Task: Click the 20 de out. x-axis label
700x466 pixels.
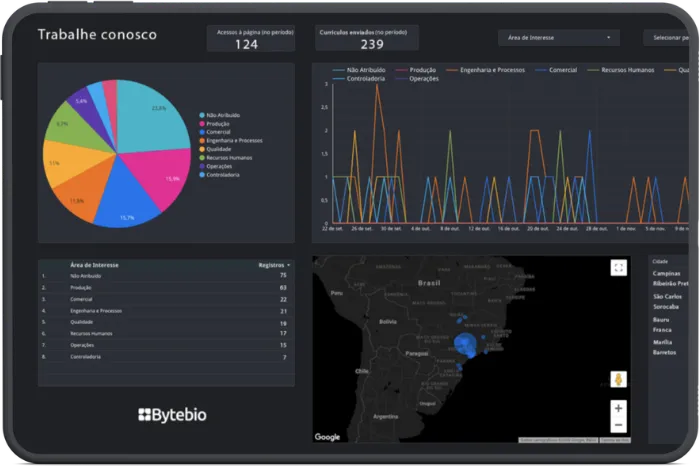Action: tap(538, 229)
